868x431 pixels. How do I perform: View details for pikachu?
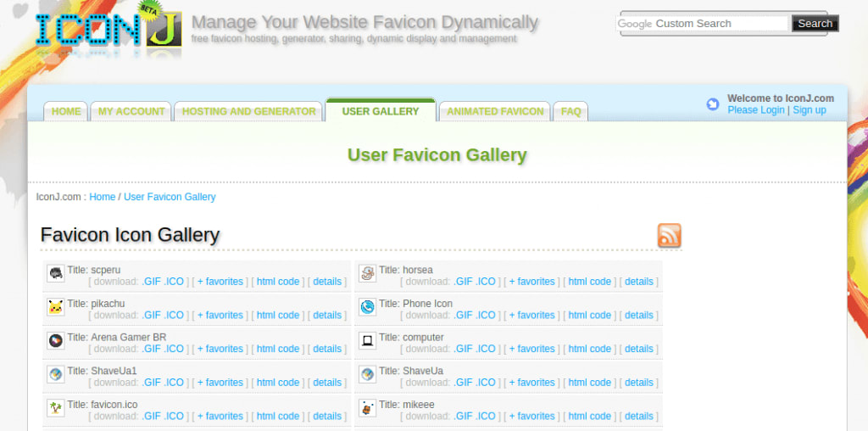(327, 316)
